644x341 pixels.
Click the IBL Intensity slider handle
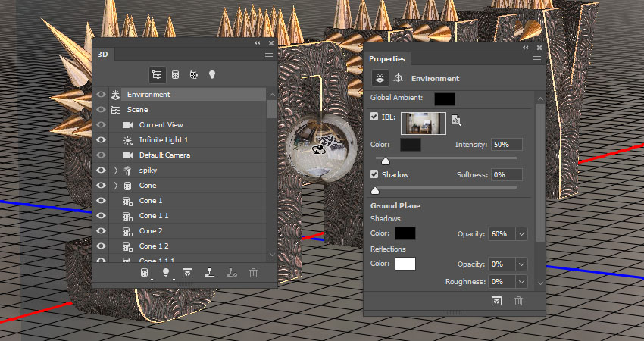385,161
